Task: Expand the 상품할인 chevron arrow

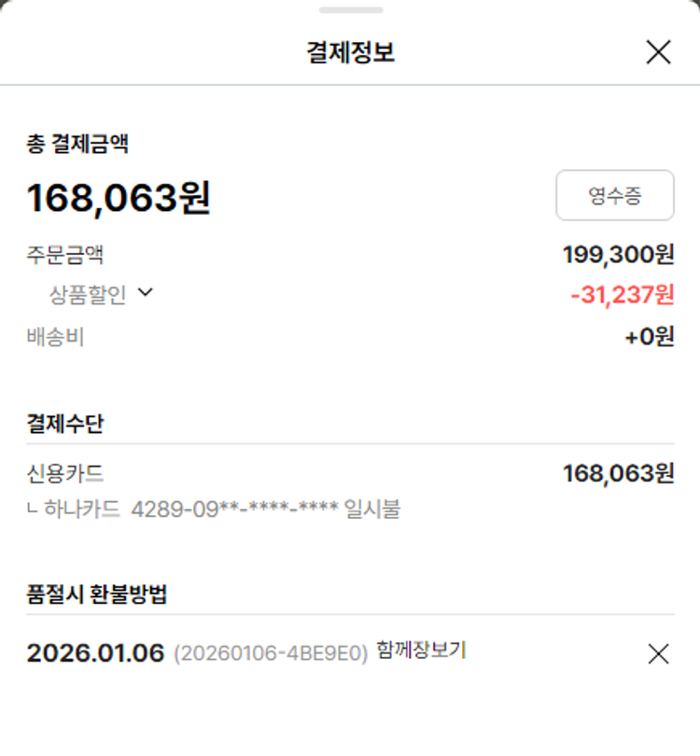Action: click(x=145, y=293)
